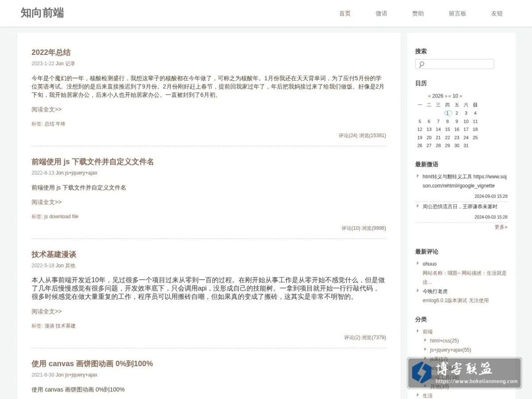Click the js tag under the download post
Screen dimensions: 532x399
click(46, 217)
